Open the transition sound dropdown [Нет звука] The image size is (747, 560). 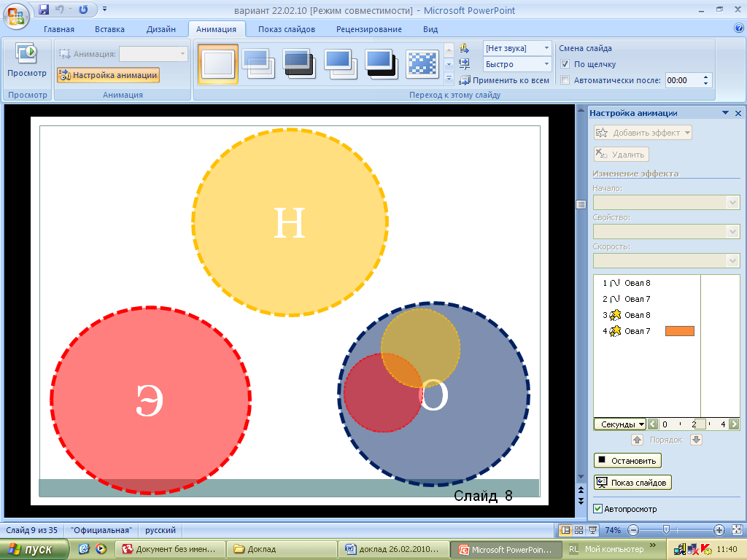517,48
